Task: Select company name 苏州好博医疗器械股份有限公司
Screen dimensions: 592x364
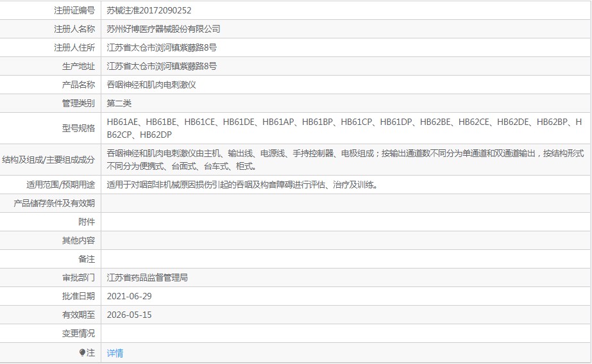Action: coord(164,29)
